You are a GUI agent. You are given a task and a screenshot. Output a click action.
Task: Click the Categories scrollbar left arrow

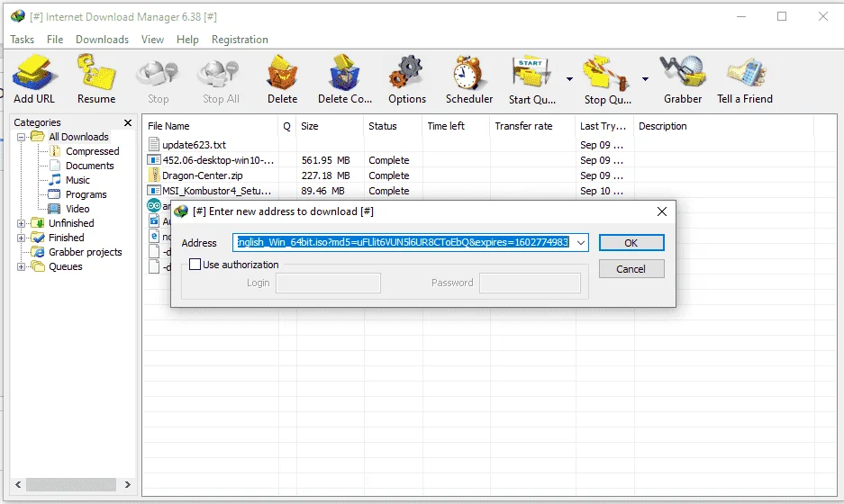(18, 484)
